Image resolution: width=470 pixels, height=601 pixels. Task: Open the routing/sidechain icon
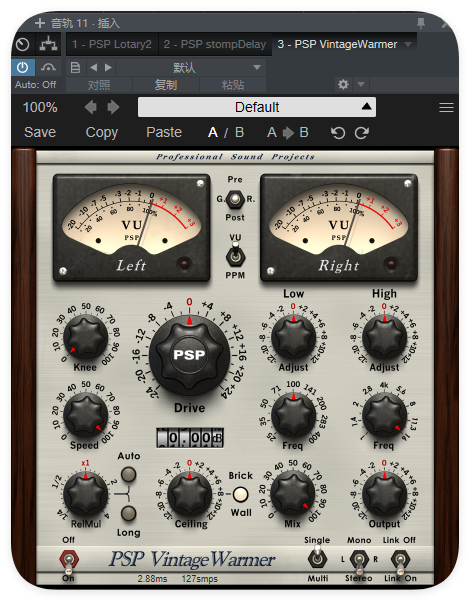coord(49,45)
